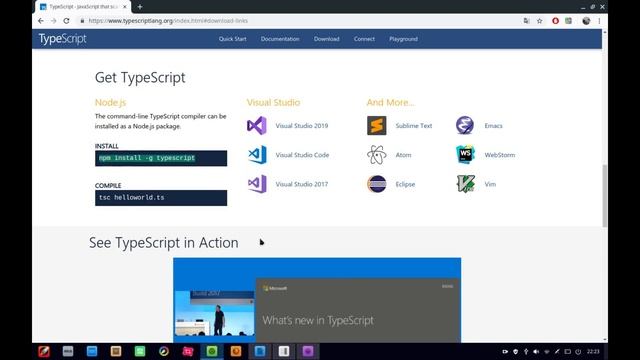Open the Connect nav item
This screenshot has height=360, width=640.
(364, 39)
